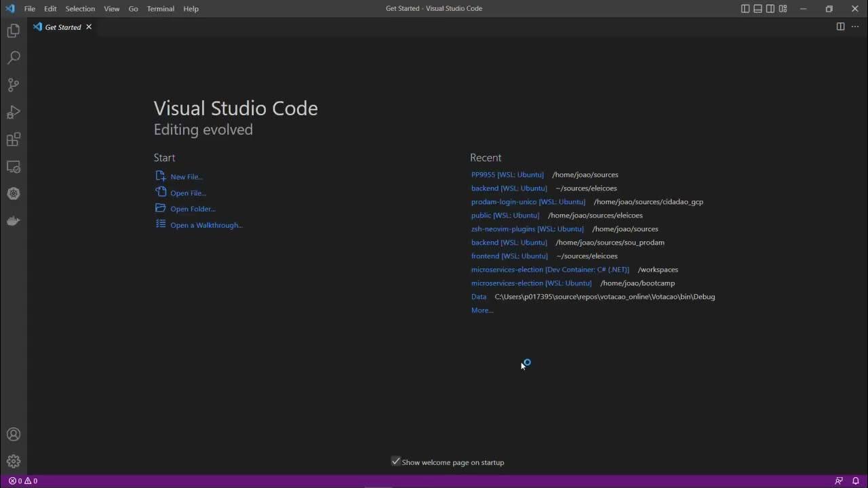Minimize the VS Code window
Screen dimensions: 868x488
pos(804,9)
